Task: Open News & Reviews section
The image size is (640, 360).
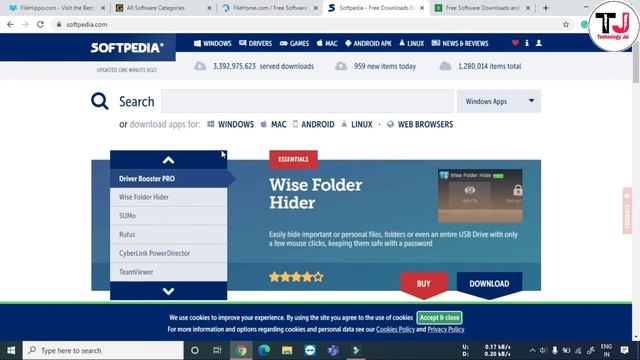Action: pyautogui.click(x=460, y=43)
